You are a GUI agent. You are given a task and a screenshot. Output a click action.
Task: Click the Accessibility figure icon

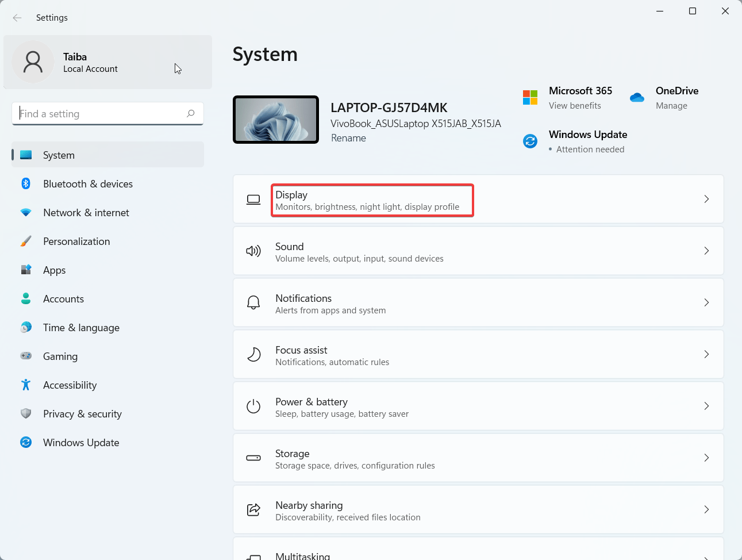pos(26,385)
